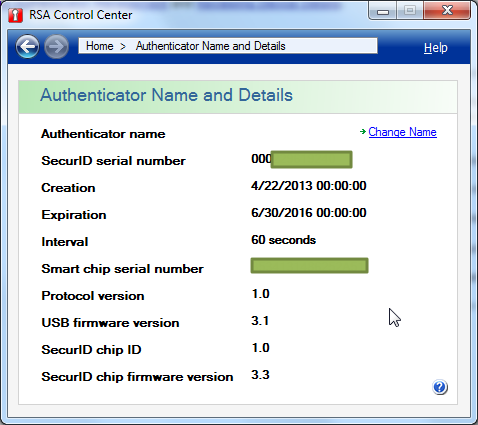
Task: Open the Help menu link
Action: [x=436, y=48]
